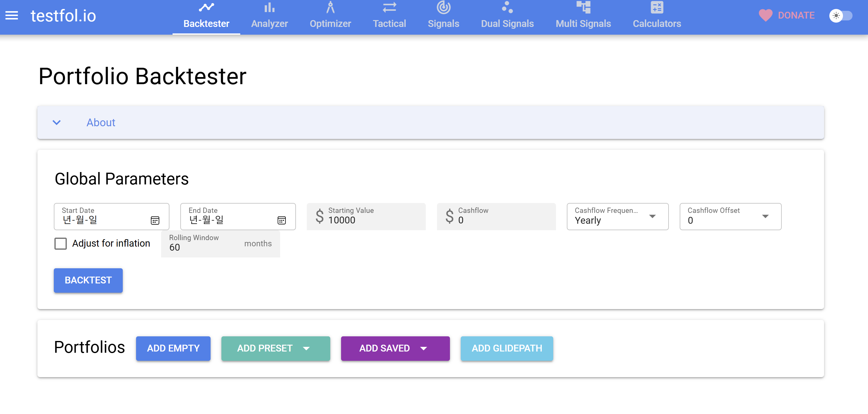Click the Donate heart icon
Screen dimensions: 868x414
765,15
